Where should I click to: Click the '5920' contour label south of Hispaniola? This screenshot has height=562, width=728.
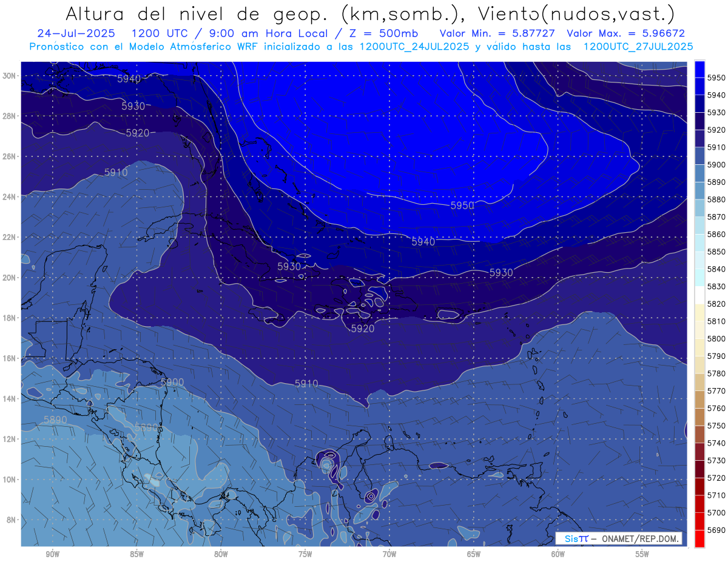point(363,329)
